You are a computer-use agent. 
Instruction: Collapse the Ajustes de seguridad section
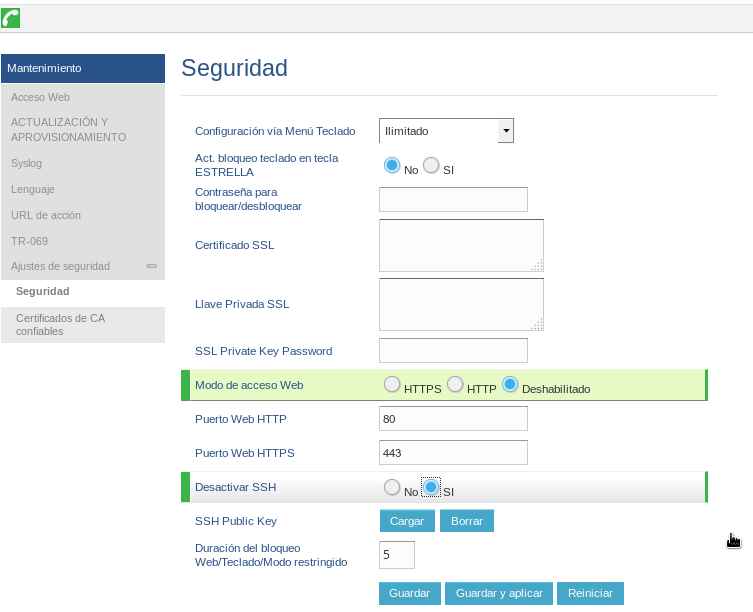[151, 266]
